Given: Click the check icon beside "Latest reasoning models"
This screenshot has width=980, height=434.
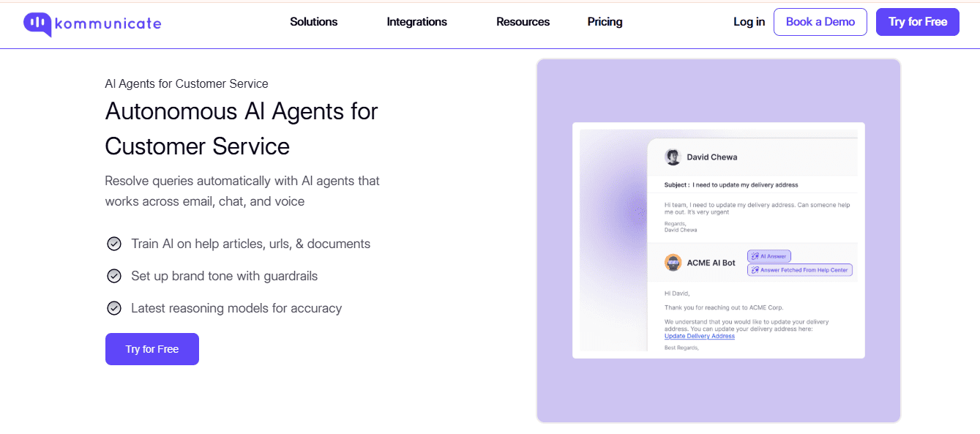Looking at the screenshot, I should pyautogui.click(x=114, y=308).
